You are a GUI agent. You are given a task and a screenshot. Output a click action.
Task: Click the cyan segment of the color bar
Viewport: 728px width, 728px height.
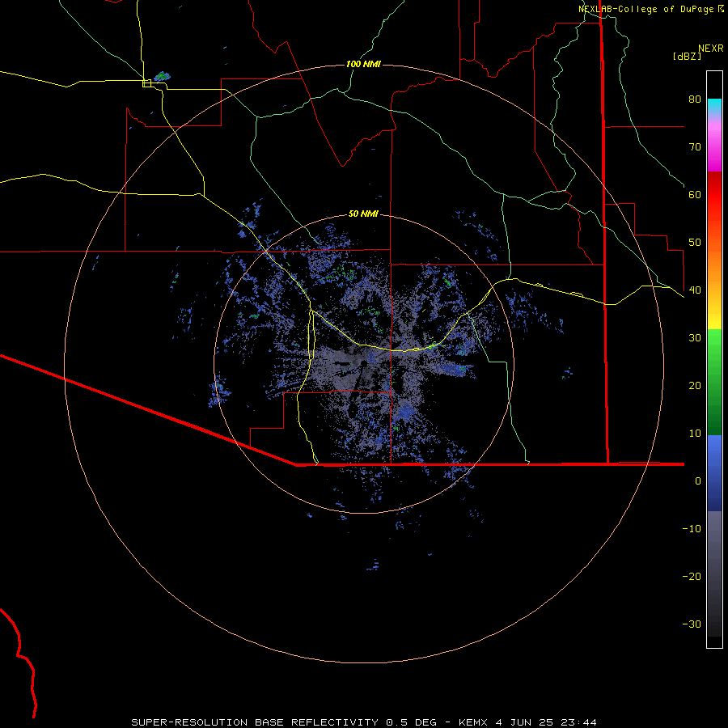(714, 104)
